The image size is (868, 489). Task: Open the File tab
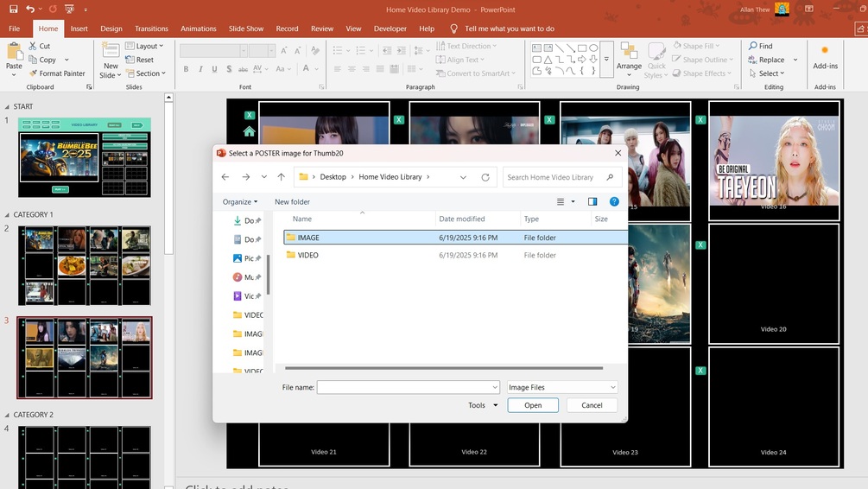point(15,29)
